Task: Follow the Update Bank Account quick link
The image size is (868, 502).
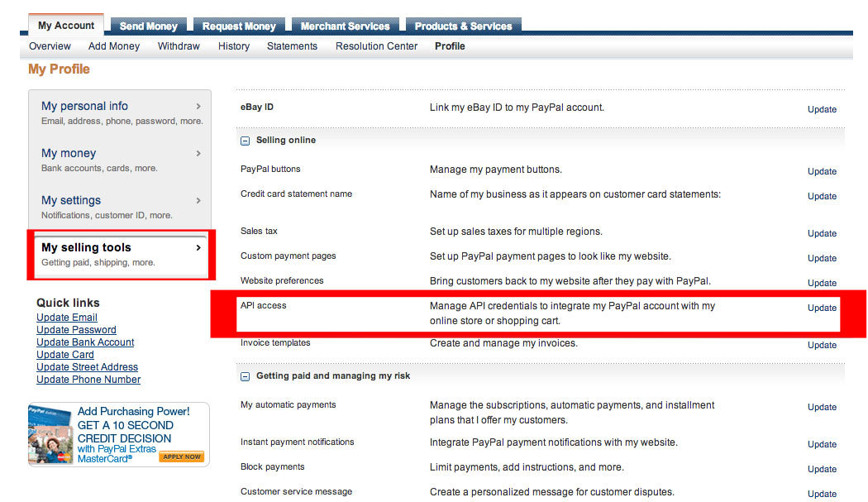Action: [x=85, y=342]
